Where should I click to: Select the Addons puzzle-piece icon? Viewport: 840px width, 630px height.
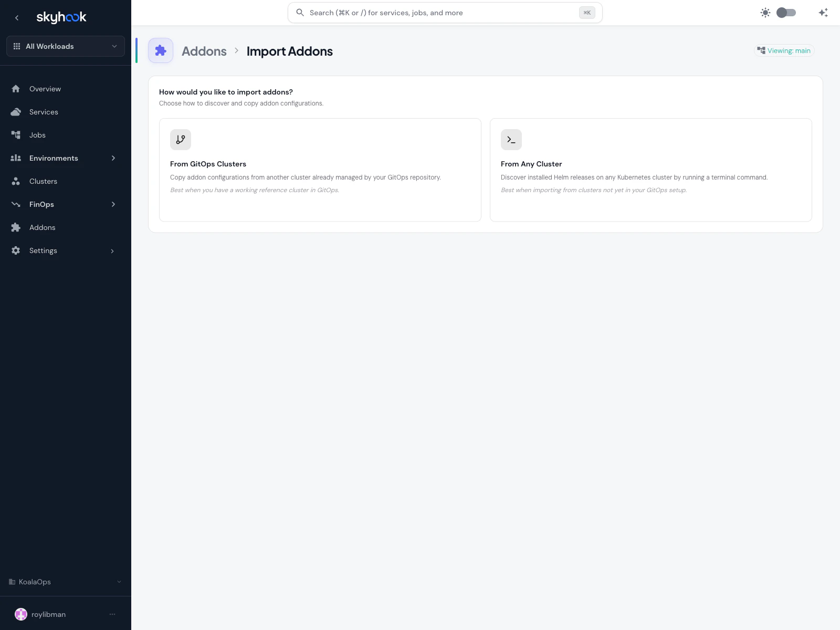pyautogui.click(x=16, y=227)
